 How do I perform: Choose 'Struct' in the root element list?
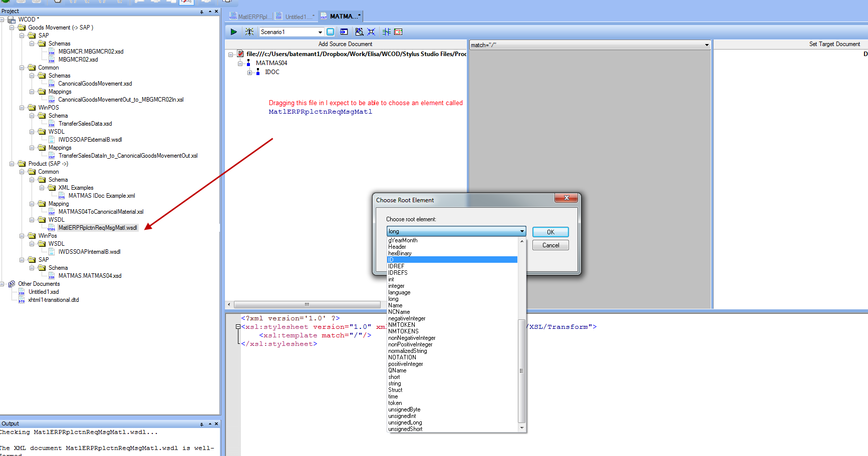tap(452, 390)
